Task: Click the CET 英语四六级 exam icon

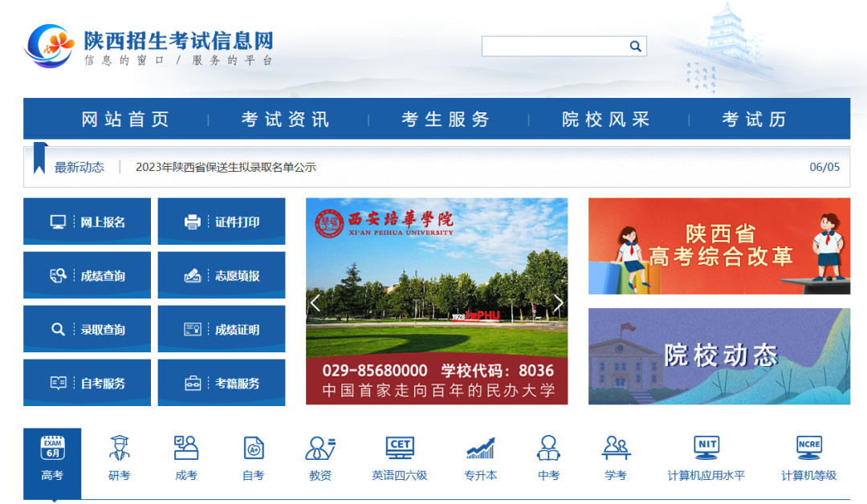Action: [399, 454]
